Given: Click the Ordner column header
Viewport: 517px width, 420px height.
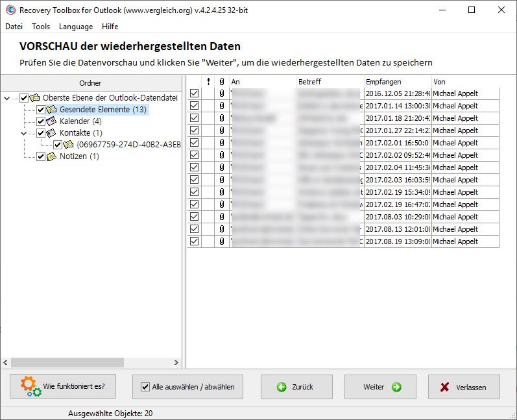Looking at the screenshot, I should [x=90, y=83].
